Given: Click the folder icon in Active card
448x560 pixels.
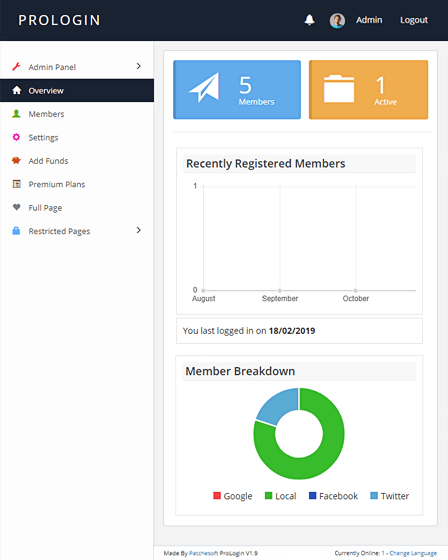Looking at the screenshot, I should click(339, 89).
